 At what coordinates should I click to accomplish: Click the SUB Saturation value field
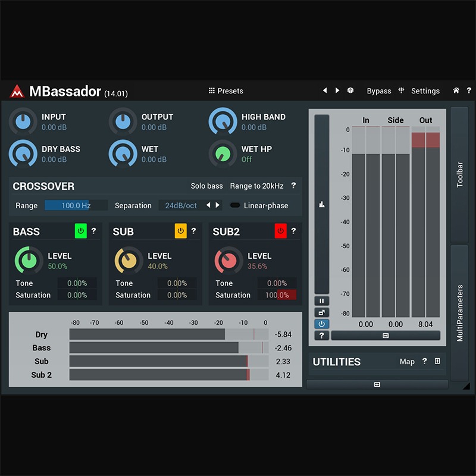point(177,295)
